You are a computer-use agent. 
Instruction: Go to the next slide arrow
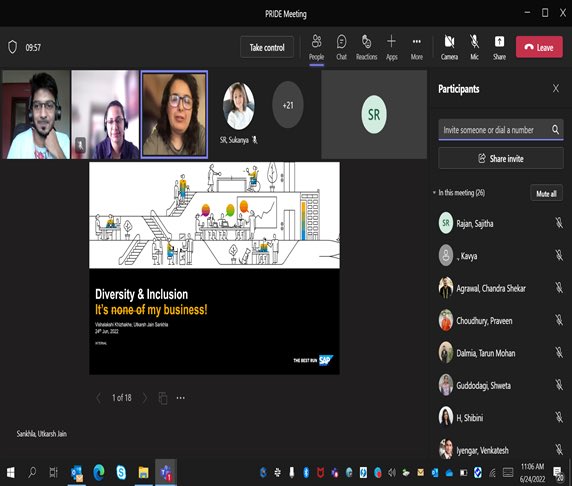point(145,398)
